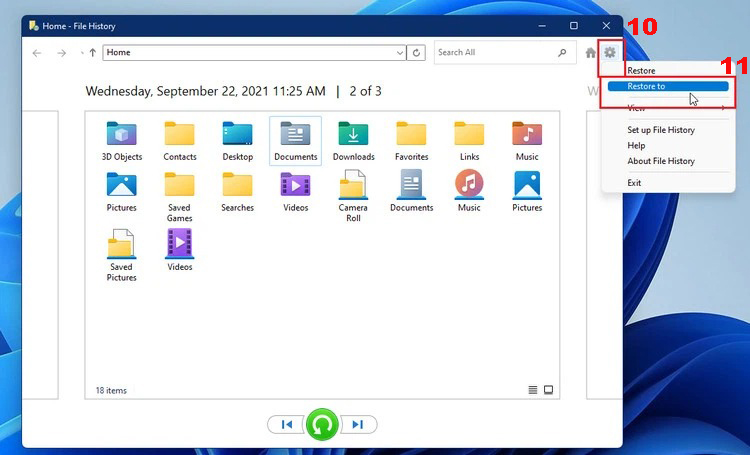Click the '18 items' status text

coord(111,390)
